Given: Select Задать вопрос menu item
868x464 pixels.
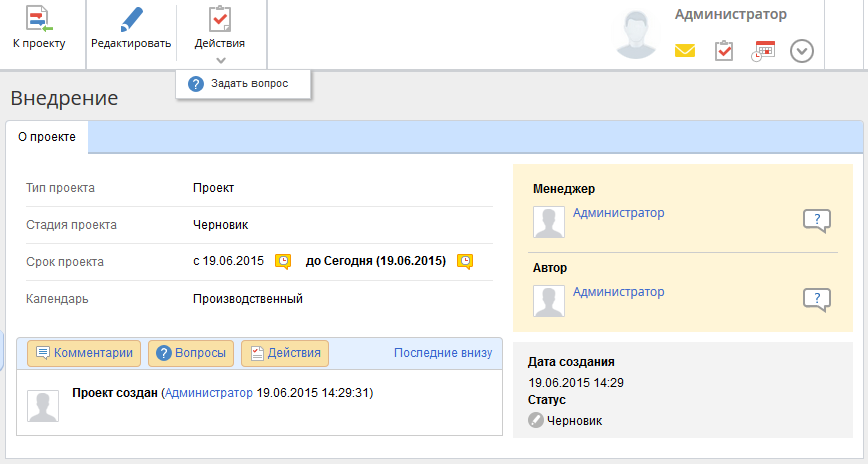Looking at the screenshot, I should click(x=249, y=84).
